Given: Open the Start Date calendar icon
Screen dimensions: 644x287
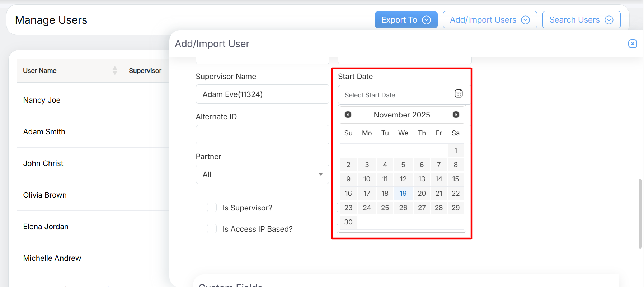Looking at the screenshot, I should click(458, 94).
